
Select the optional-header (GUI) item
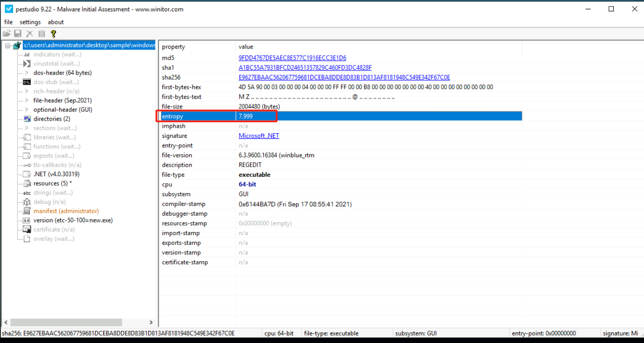click(63, 110)
